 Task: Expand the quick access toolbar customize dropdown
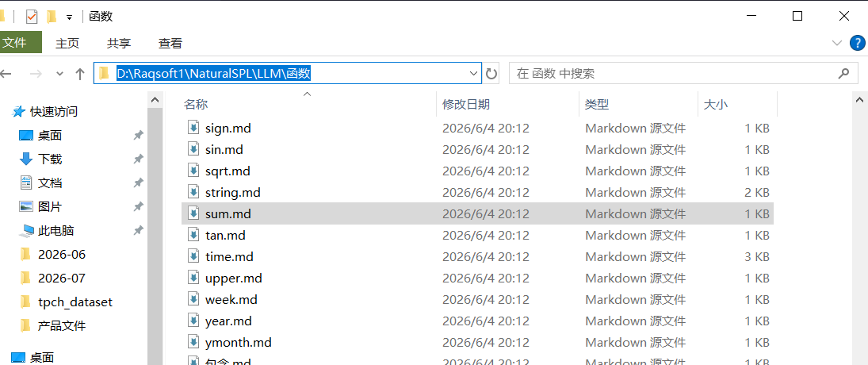coord(69,17)
